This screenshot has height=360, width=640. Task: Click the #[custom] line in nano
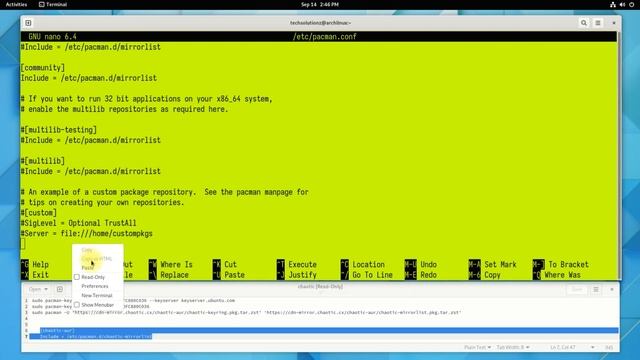39,213
